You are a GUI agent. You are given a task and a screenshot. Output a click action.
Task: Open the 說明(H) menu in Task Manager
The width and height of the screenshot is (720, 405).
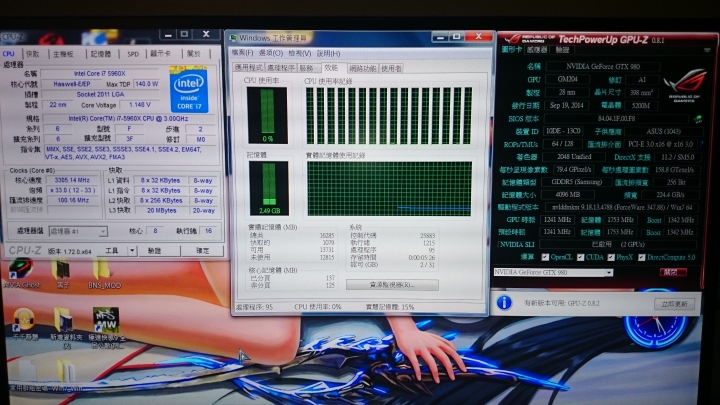coord(328,53)
